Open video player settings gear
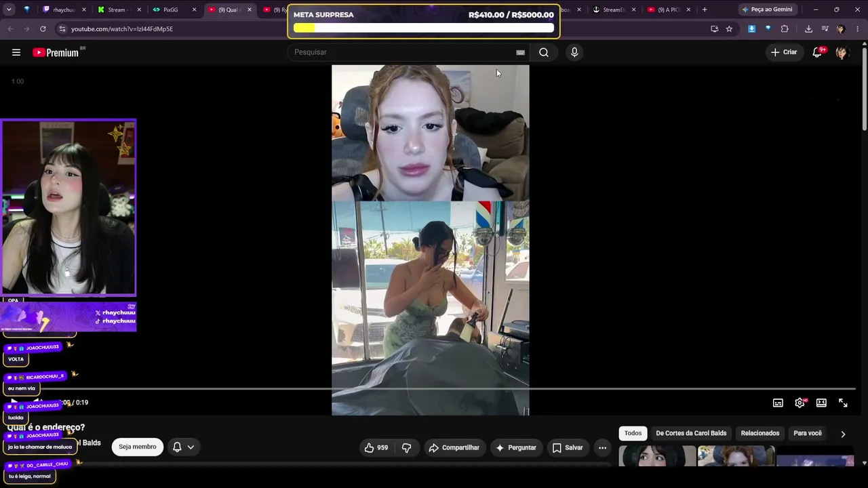This screenshot has height=488, width=868. pyautogui.click(x=800, y=403)
